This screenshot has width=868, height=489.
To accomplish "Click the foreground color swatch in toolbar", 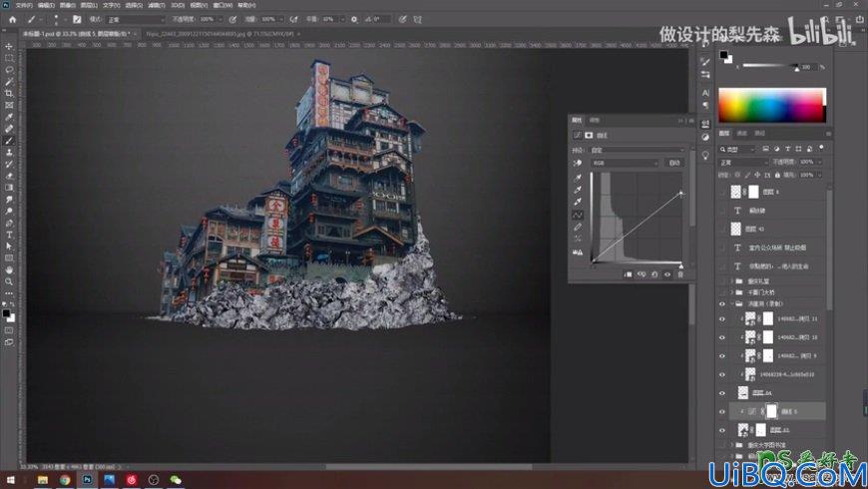I will [x=6, y=314].
